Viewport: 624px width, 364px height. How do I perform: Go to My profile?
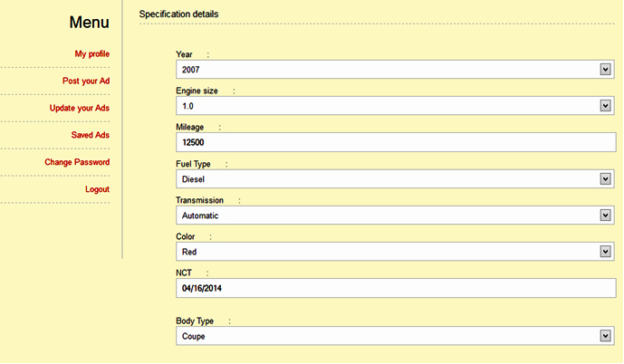click(91, 54)
